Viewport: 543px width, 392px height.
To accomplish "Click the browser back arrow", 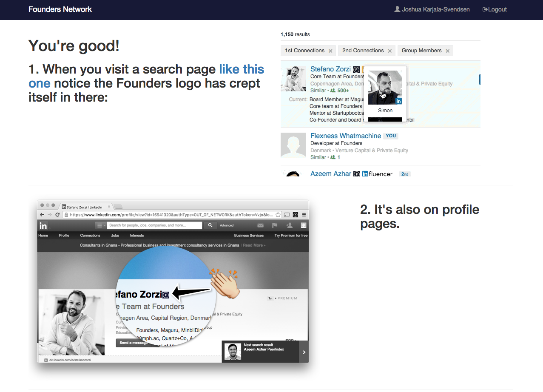I will coord(42,215).
